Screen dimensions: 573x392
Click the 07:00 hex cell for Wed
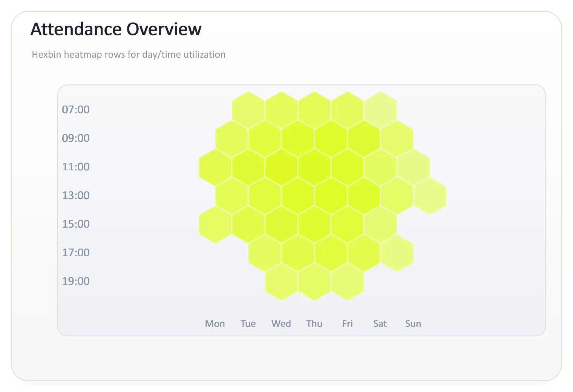[x=281, y=110]
